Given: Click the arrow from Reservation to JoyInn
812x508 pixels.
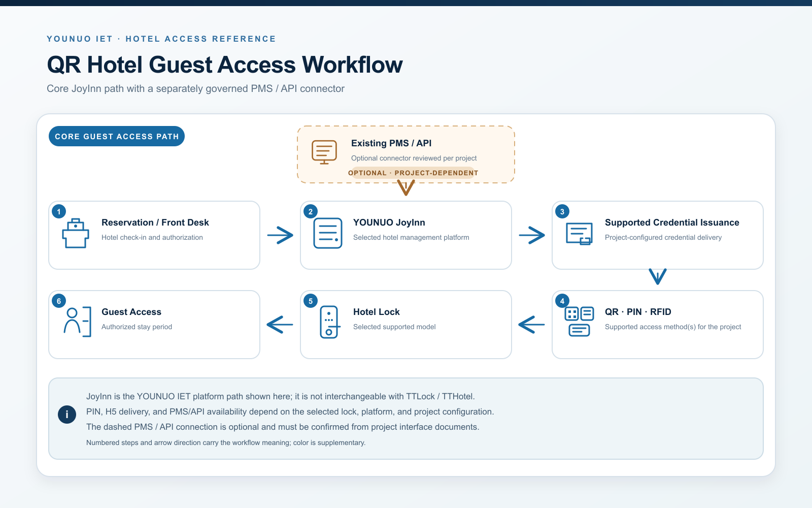Looking at the screenshot, I should tap(280, 235).
